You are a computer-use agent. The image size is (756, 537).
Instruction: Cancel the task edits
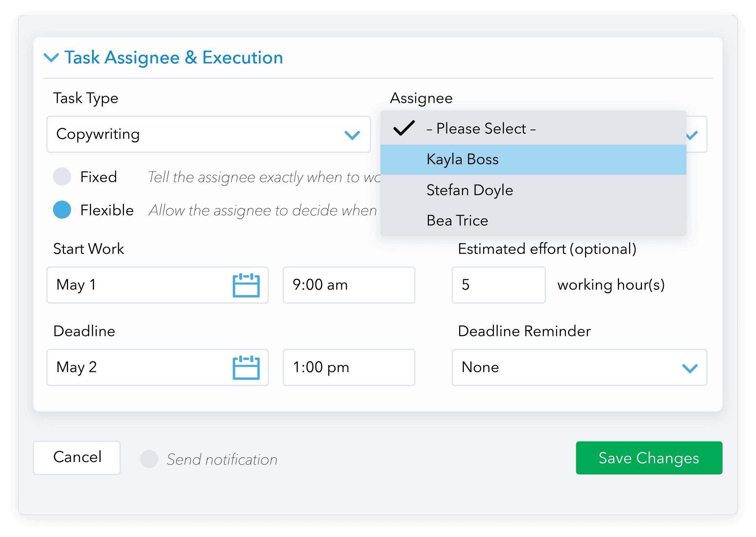[77, 457]
